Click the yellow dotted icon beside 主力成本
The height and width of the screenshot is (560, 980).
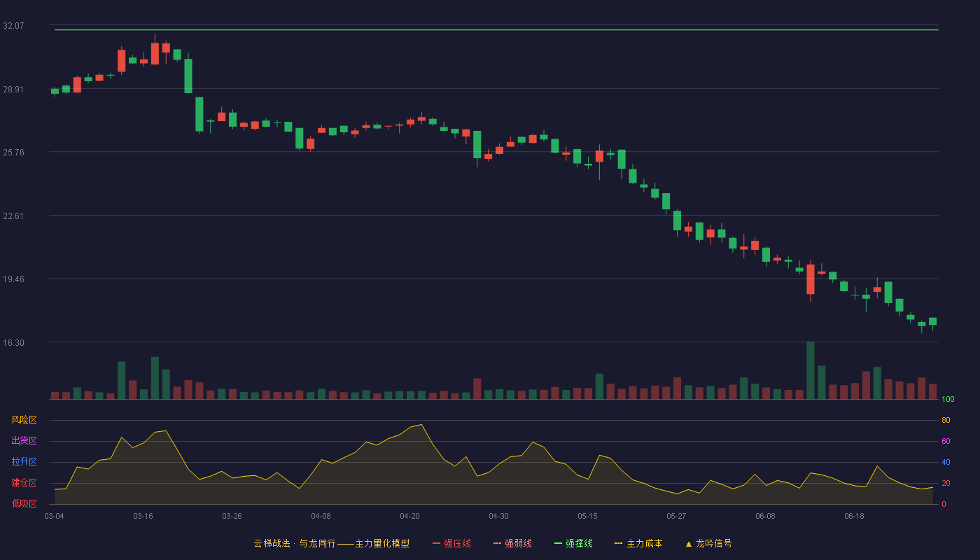[x=618, y=543]
